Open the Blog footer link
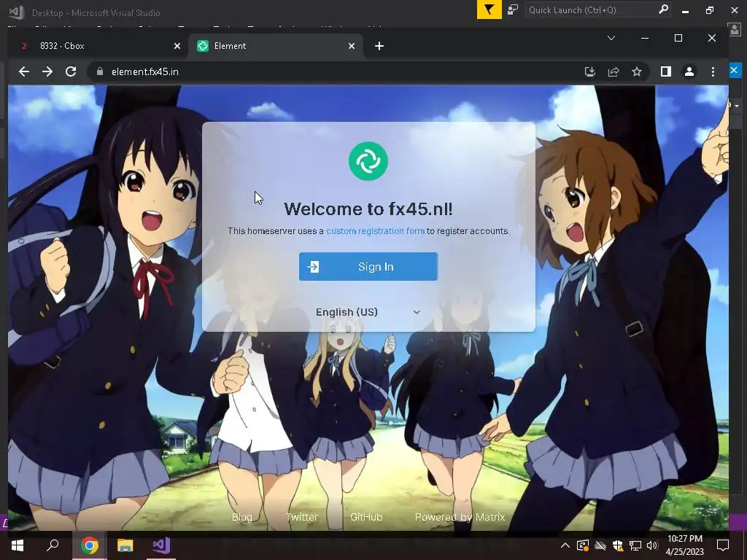Screen dimensions: 747x560 tap(242, 517)
